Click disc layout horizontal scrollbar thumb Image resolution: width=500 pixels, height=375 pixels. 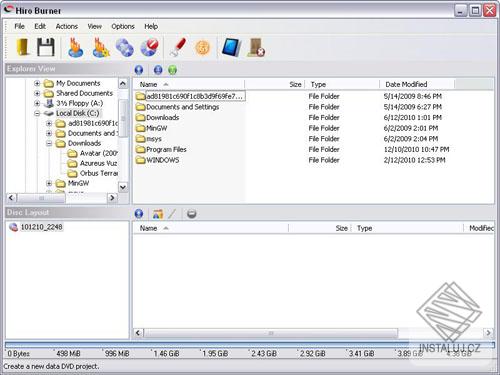click(271, 333)
